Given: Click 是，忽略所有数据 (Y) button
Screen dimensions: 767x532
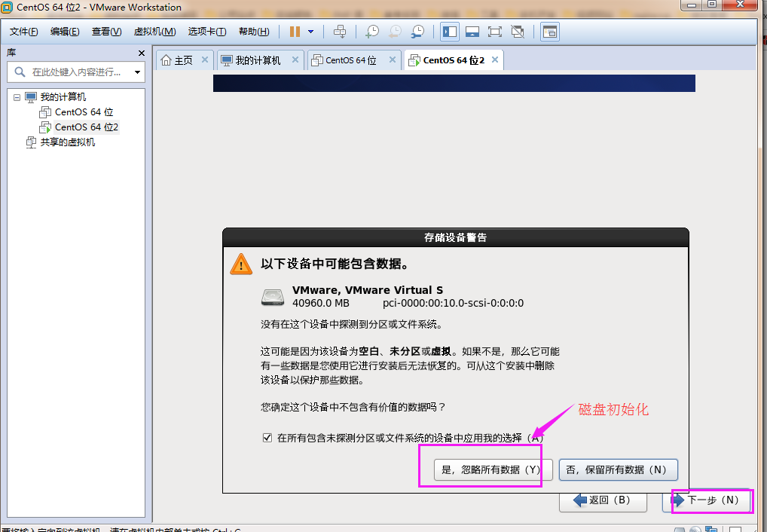Looking at the screenshot, I should pyautogui.click(x=493, y=470).
